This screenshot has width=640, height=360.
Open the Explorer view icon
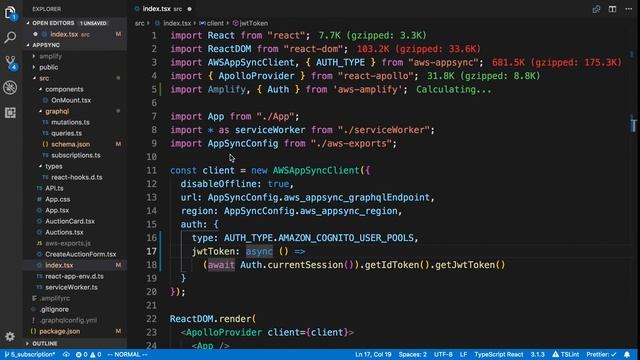tap(10, 13)
